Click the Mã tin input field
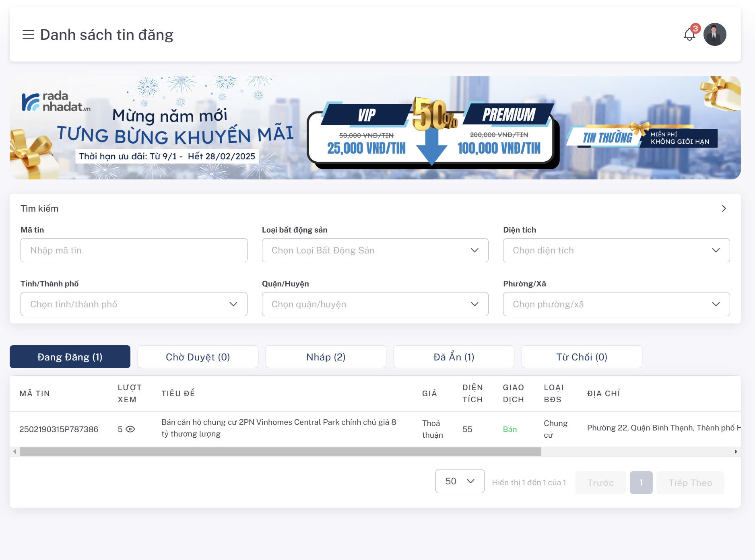The height and width of the screenshot is (560, 755). (x=134, y=250)
